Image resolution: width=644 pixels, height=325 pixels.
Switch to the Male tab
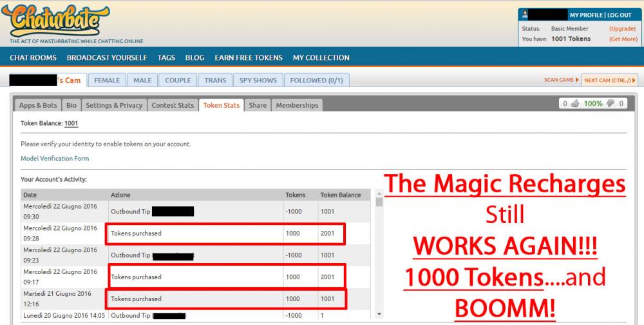pyautogui.click(x=142, y=80)
